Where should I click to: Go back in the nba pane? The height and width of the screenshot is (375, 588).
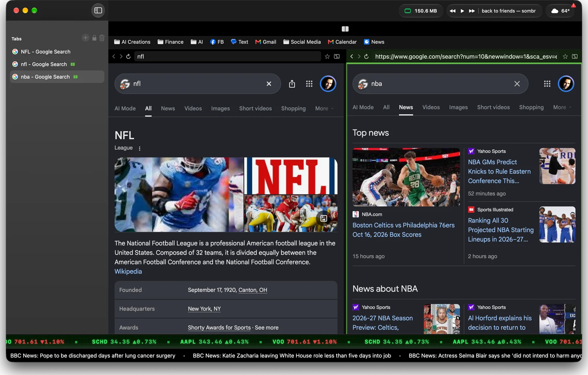click(352, 56)
